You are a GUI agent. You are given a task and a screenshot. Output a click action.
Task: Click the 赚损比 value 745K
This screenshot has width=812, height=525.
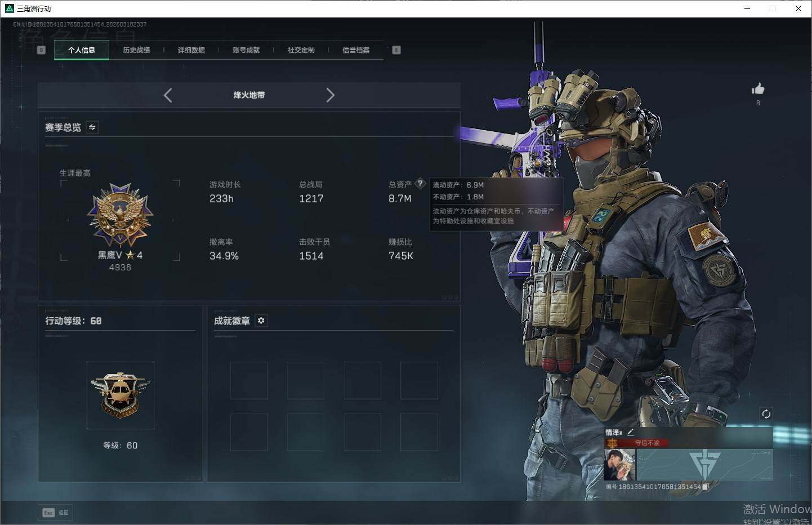(x=401, y=256)
